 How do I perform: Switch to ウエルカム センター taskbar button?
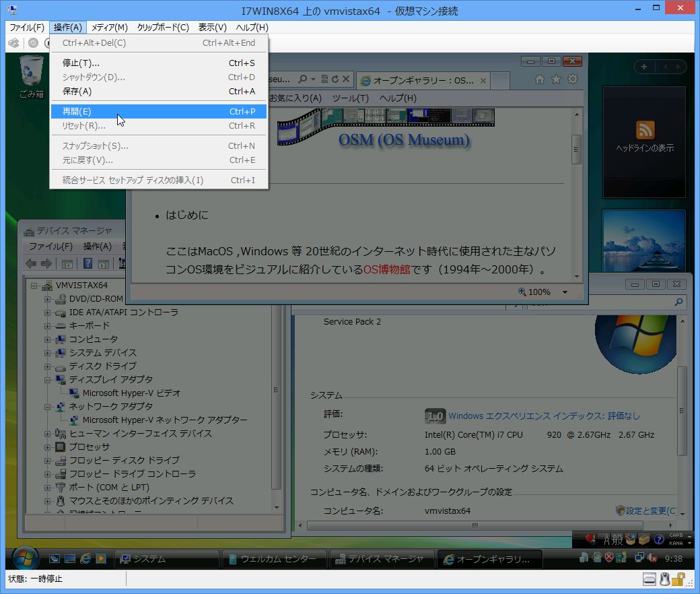274,559
